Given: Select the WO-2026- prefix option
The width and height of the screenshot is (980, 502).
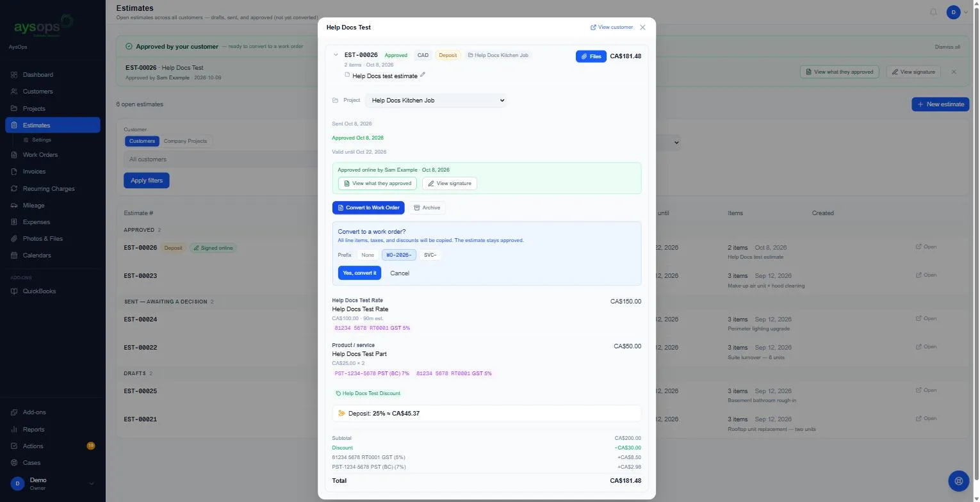Looking at the screenshot, I should pyautogui.click(x=399, y=255).
